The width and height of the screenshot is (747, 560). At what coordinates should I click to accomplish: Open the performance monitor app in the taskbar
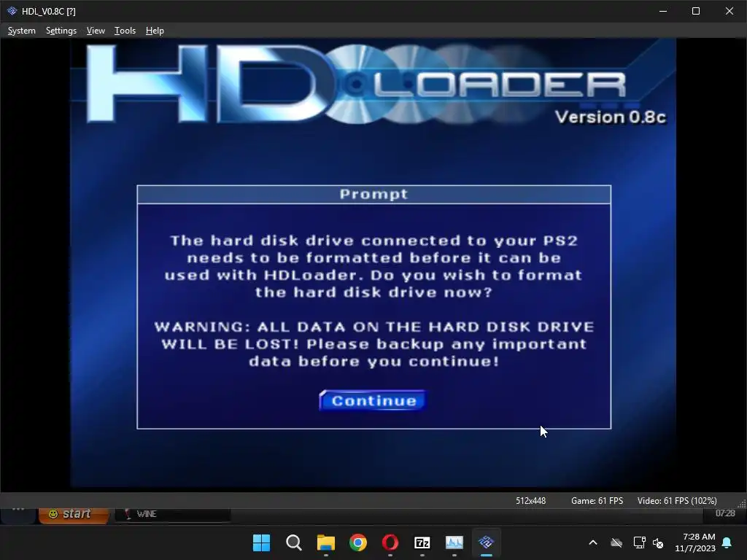click(x=454, y=542)
